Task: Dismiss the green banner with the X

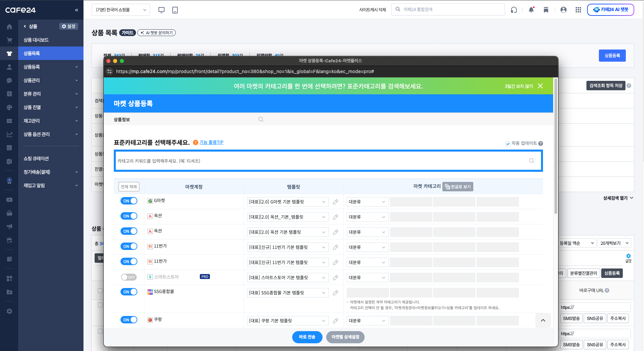Action: 540,86
